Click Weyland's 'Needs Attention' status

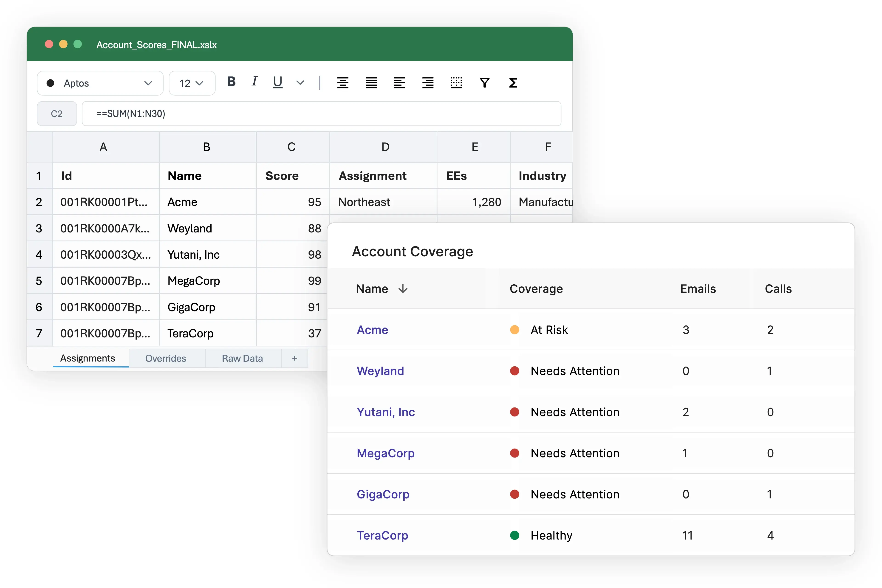click(565, 371)
